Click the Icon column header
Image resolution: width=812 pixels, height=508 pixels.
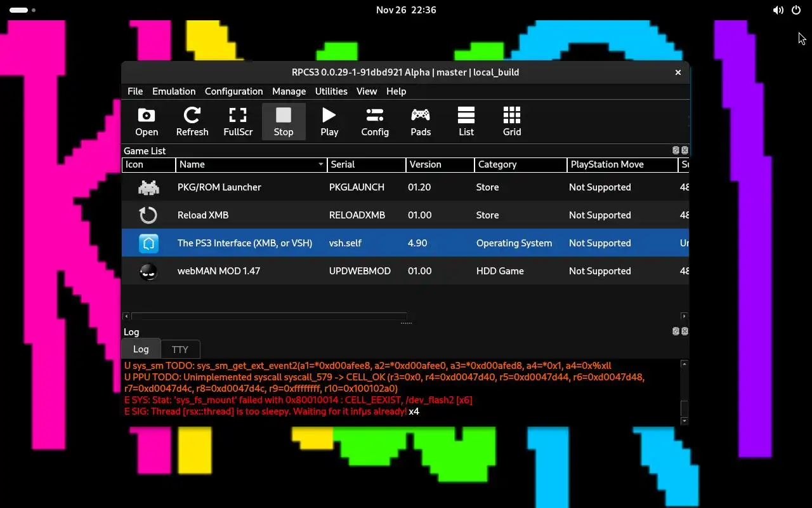click(148, 164)
